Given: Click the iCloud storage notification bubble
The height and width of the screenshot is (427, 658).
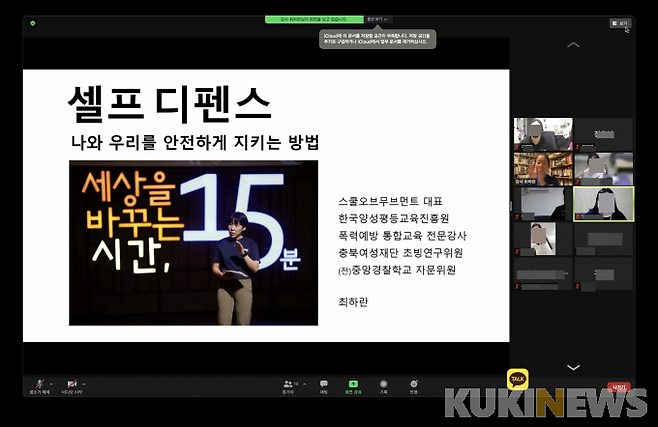Looking at the screenshot, I should click(377, 39).
